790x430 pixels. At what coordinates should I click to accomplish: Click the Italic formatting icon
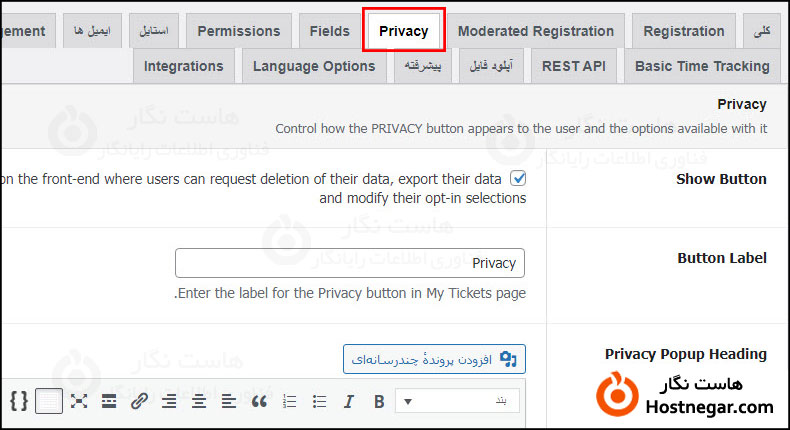click(349, 402)
